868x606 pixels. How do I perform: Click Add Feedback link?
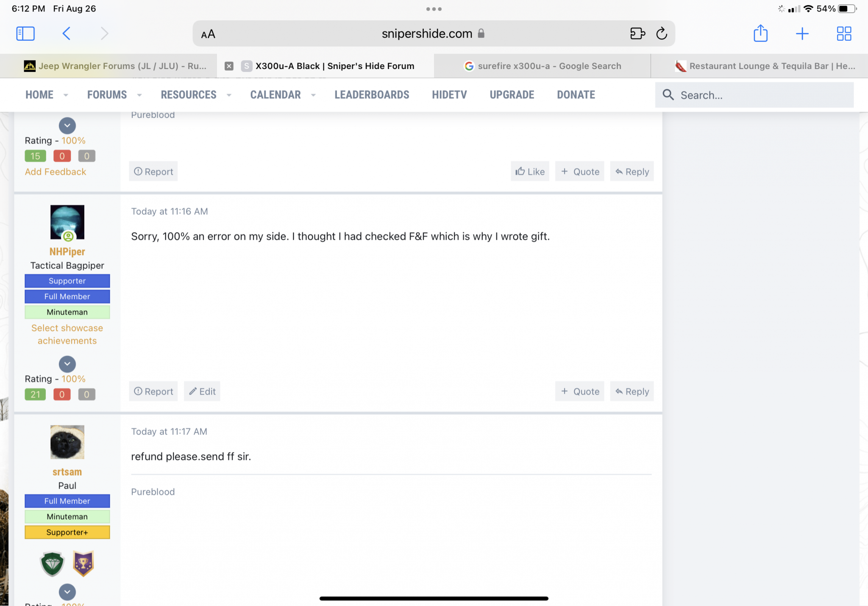coord(56,172)
